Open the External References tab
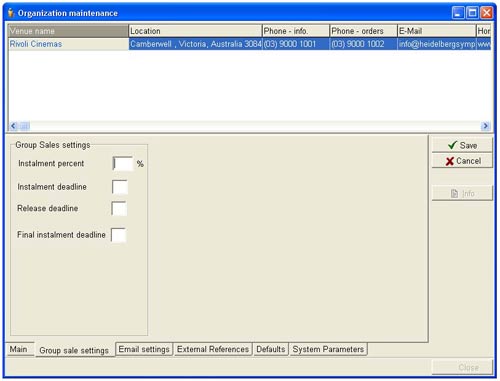This screenshot has width=500, height=381. 213,349
